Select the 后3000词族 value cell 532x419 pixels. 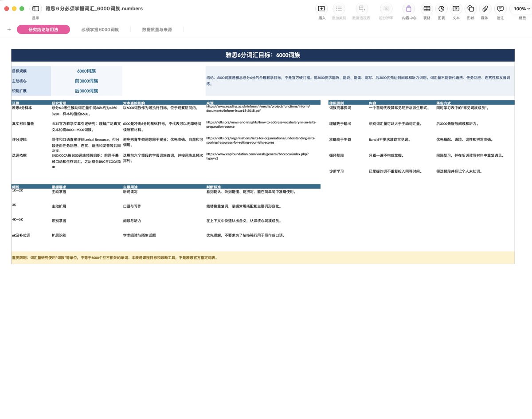click(x=86, y=91)
